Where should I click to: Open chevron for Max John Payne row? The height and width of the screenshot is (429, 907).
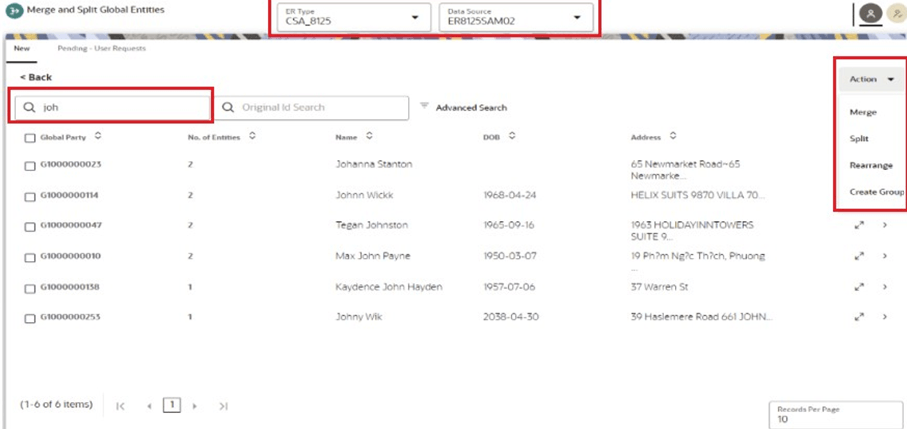885,256
